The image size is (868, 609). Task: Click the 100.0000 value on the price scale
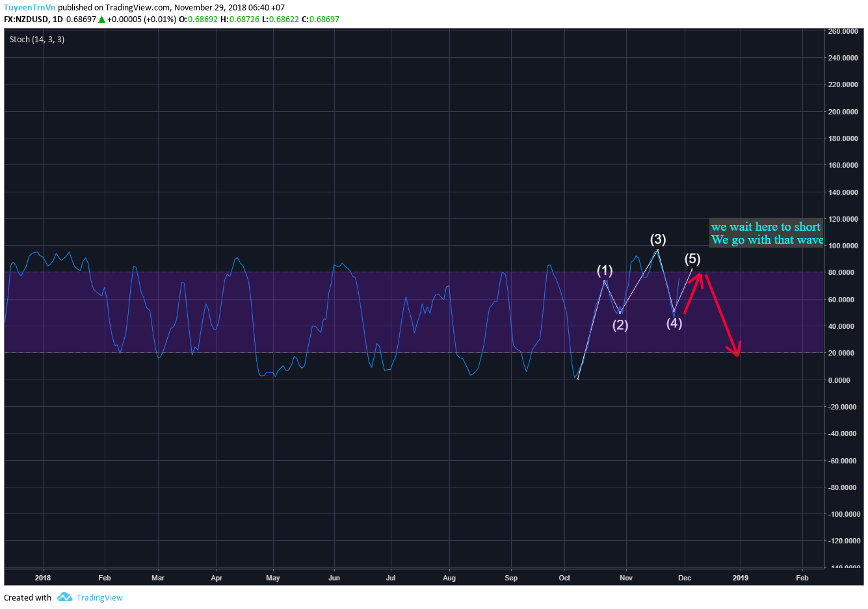[x=843, y=246]
